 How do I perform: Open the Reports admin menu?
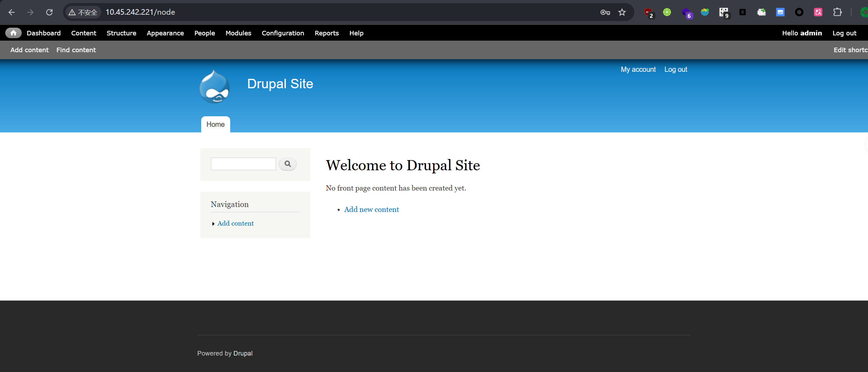click(327, 33)
